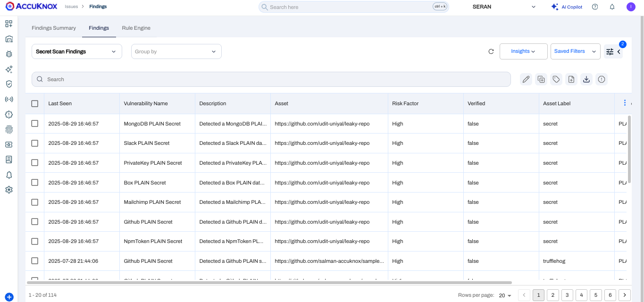Open the help question mark icon
The image size is (644, 302).
click(x=595, y=7)
